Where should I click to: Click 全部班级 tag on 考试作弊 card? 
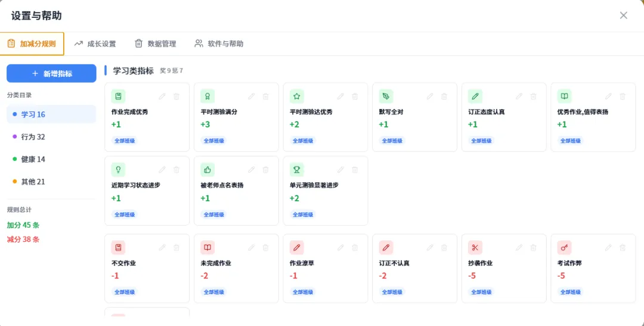click(571, 292)
